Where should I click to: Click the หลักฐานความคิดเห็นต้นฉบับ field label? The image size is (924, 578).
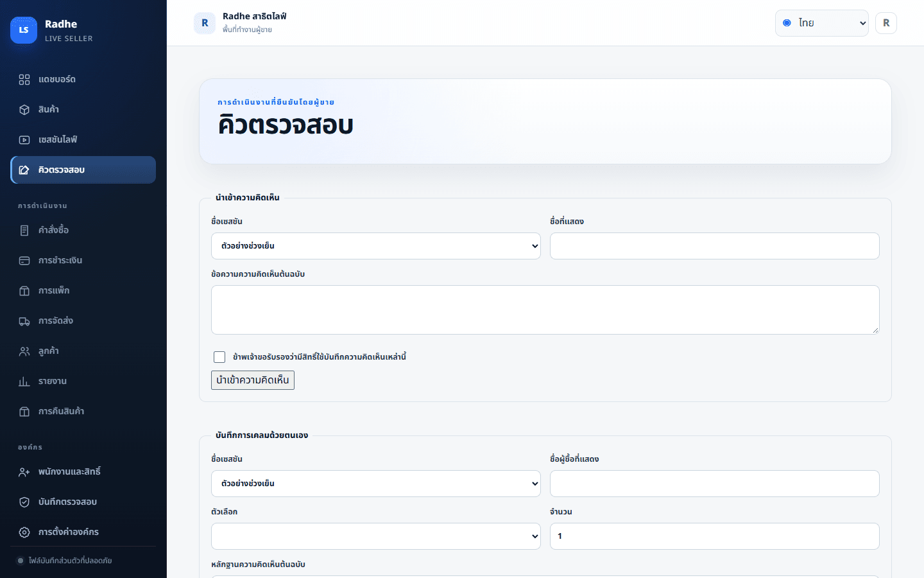pyautogui.click(x=258, y=565)
